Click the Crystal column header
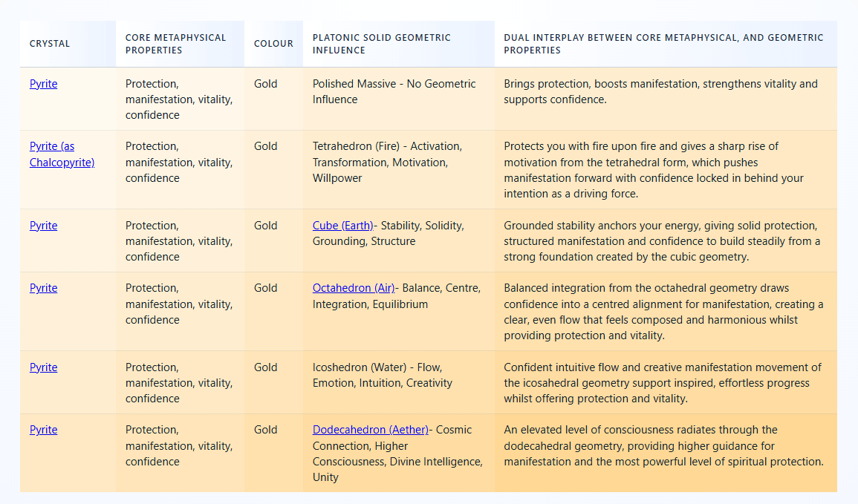Image resolution: width=858 pixels, height=504 pixels. tap(50, 44)
